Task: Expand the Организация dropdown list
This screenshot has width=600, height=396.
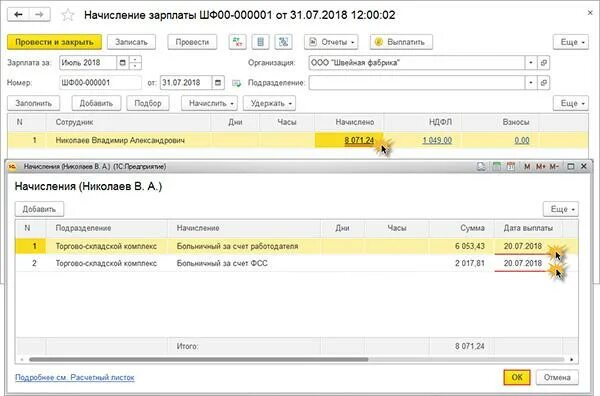Action: click(531, 63)
